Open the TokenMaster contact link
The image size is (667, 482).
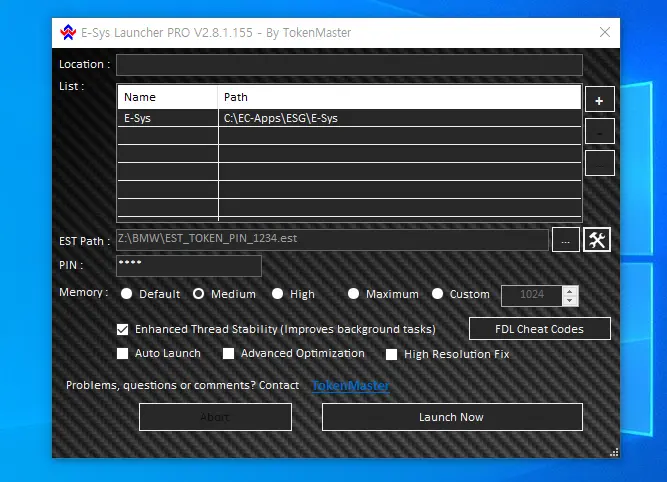click(x=351, y=385)
